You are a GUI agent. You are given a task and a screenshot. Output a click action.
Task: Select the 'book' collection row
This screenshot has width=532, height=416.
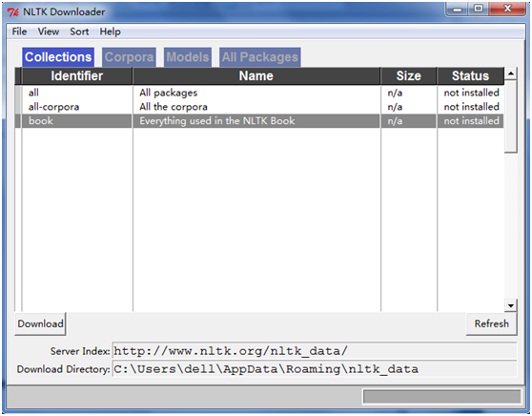pos(259,121)
